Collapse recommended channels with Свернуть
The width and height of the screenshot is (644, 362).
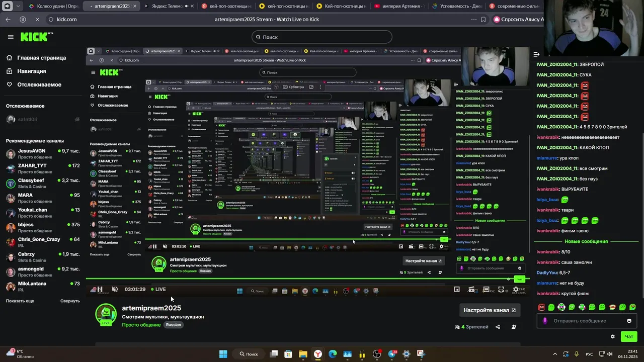(70, 301)
